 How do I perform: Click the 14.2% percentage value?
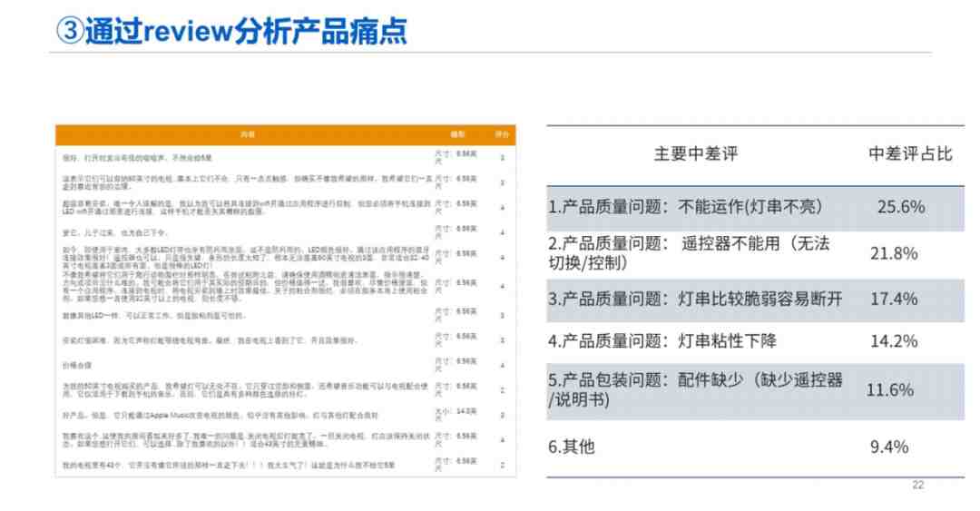coord(894,341)
